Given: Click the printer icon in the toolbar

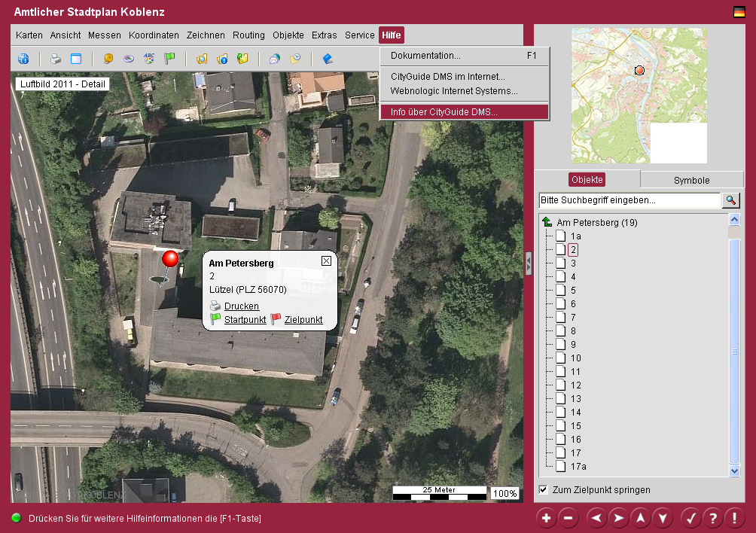Looking at the screenshot, I should coord(55,59).
